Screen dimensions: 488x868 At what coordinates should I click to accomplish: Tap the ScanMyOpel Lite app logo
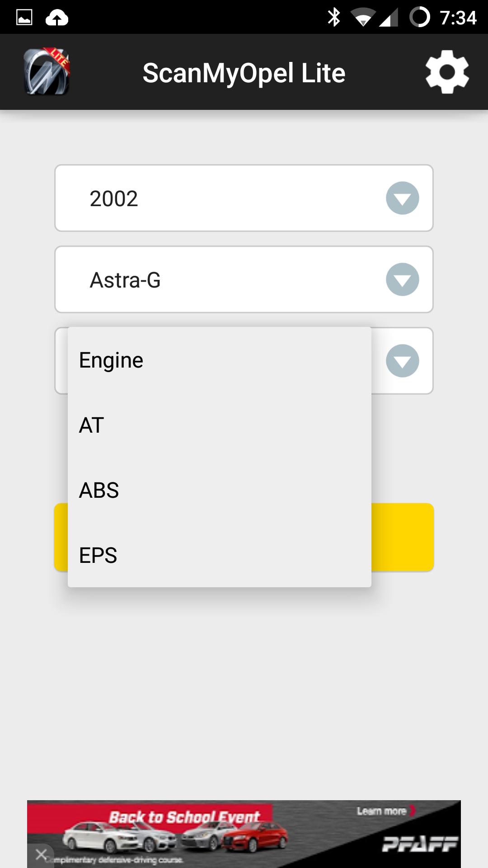(47, 71)
